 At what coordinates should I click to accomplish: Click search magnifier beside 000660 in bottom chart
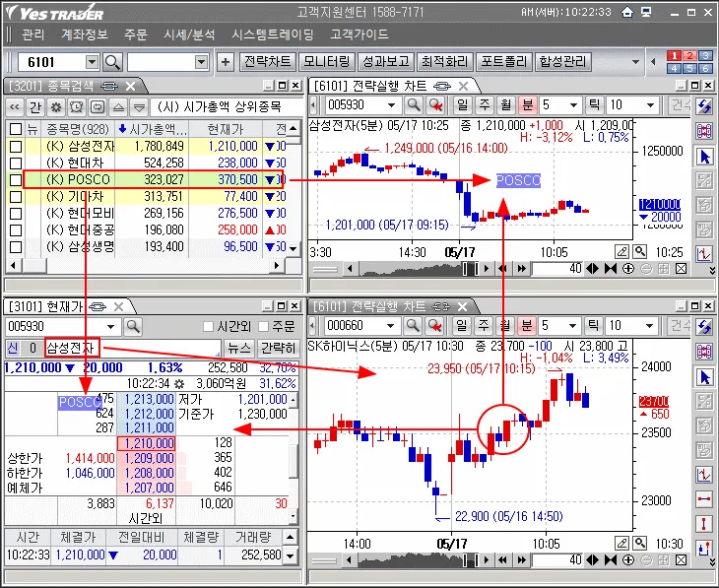click(413, 326)
